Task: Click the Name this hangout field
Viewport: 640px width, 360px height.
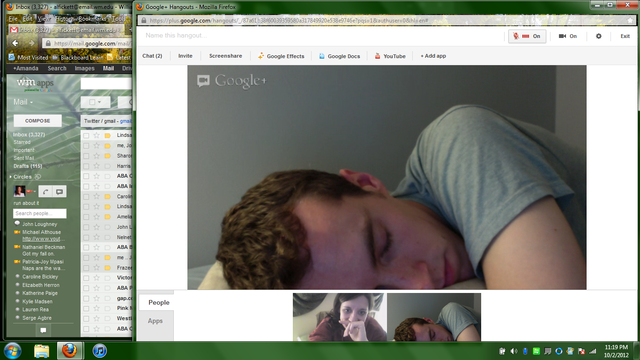Action: point(176,36)
